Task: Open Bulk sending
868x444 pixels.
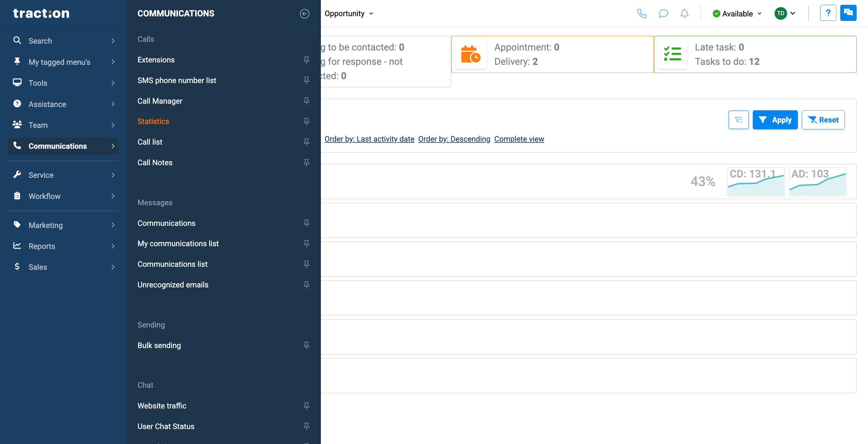Action: point(159,345)
